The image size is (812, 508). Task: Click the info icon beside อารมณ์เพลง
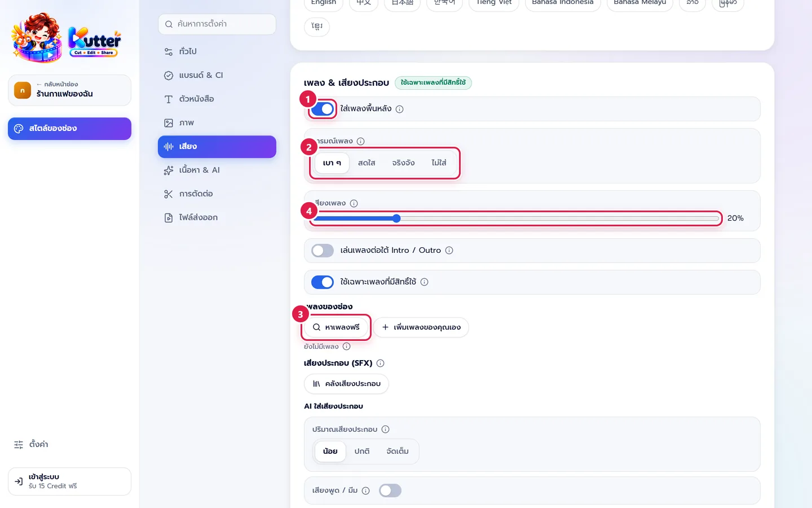[x=361, y=141]
